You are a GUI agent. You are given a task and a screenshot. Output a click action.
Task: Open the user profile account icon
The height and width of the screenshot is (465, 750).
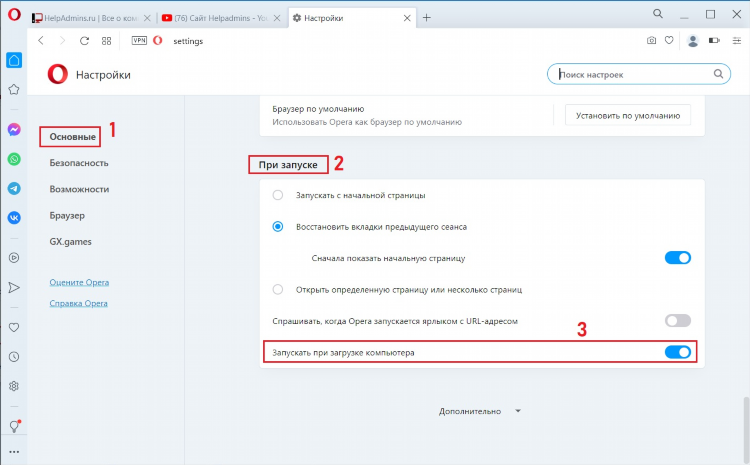(x=693, y=41)
